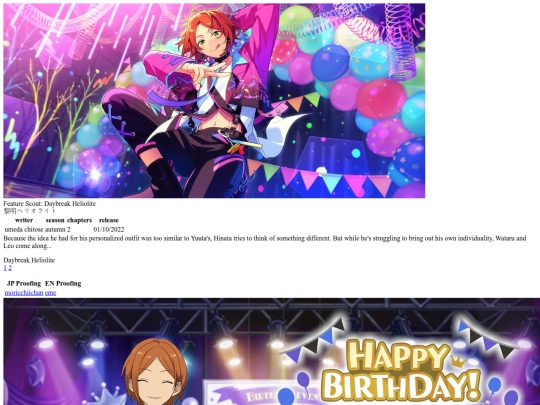Click the 'autumn' season cell

(55, 229)
